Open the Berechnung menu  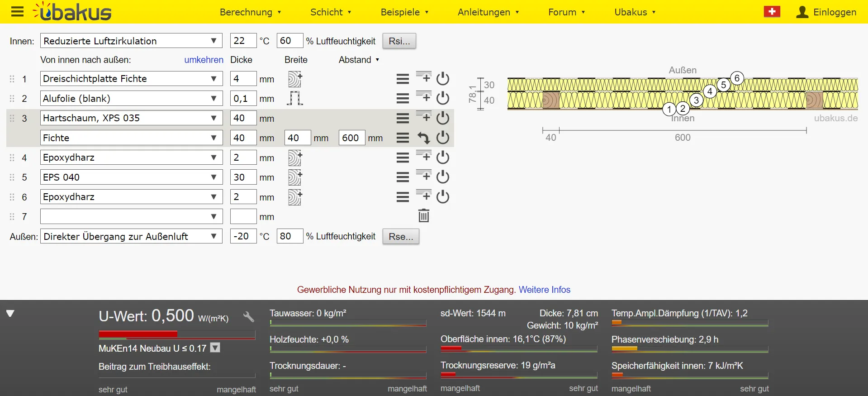250,12
